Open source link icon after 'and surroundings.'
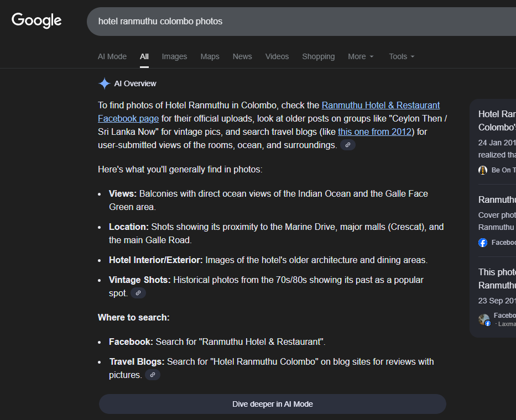Viewport: 516px width, 420px height. (x=347, y=145)
